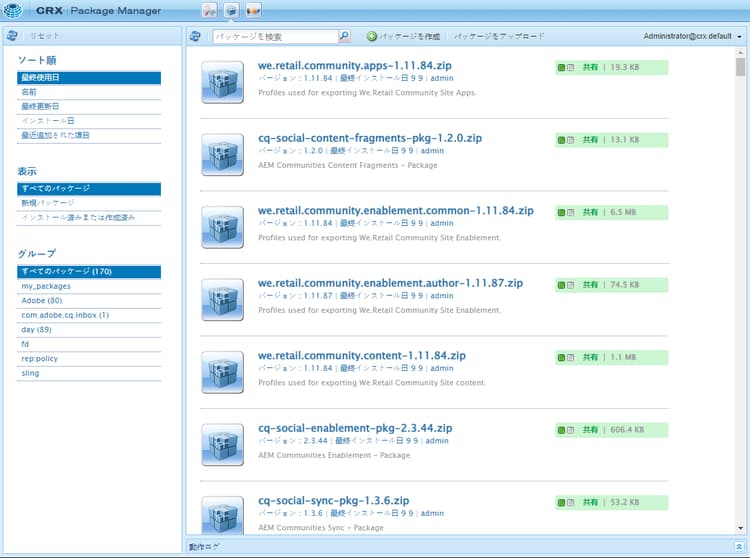Click status icons on the 74.5 KB badge
750x558 pixels.
click(x=566, y=285)
